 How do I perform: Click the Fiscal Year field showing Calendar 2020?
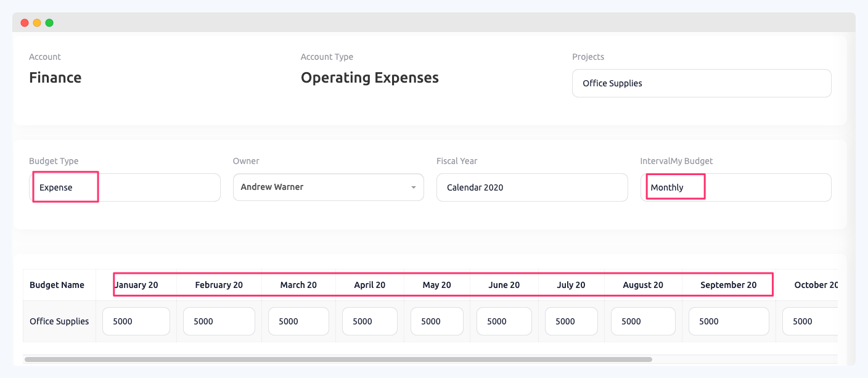[x=532, y=187]
